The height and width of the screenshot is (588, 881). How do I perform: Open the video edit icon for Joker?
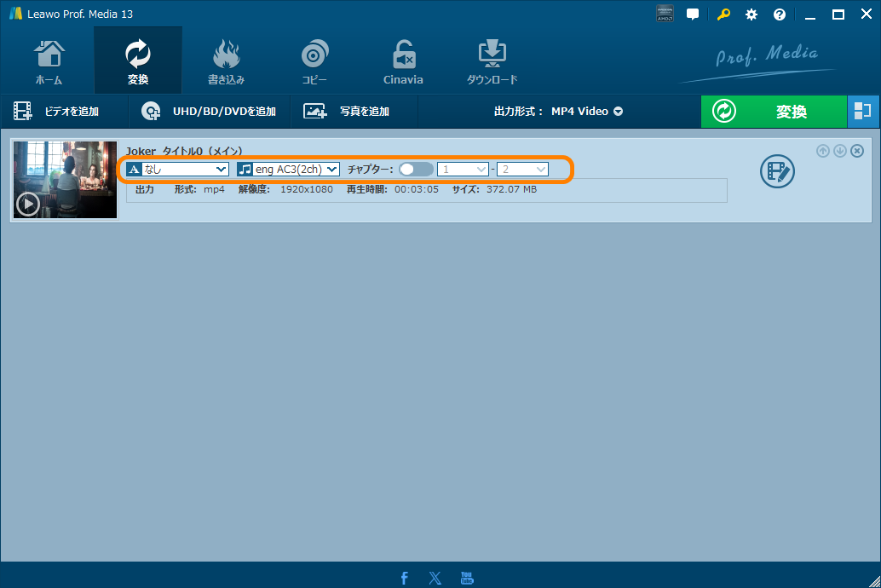click(777, 171)
